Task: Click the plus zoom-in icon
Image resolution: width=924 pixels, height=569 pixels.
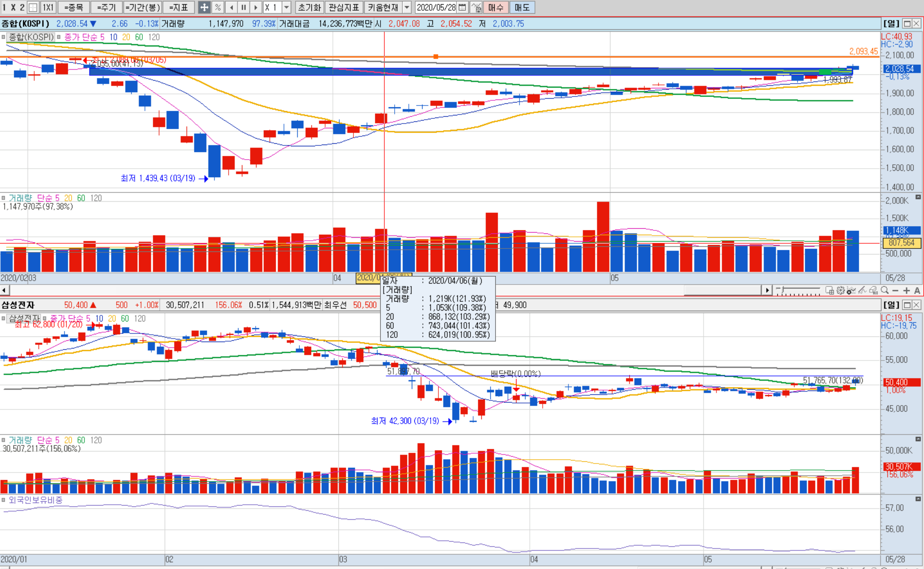Action: click(906, 291)
